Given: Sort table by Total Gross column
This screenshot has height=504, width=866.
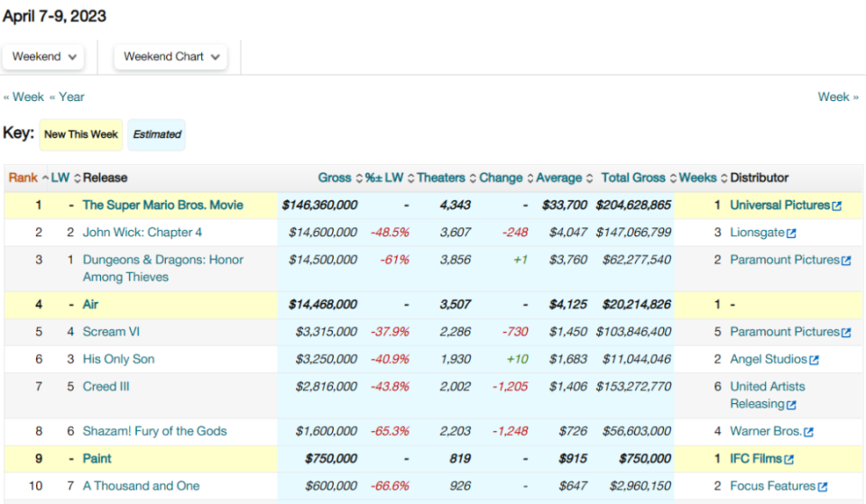Looking at the screenshot, I should [633, 178].
